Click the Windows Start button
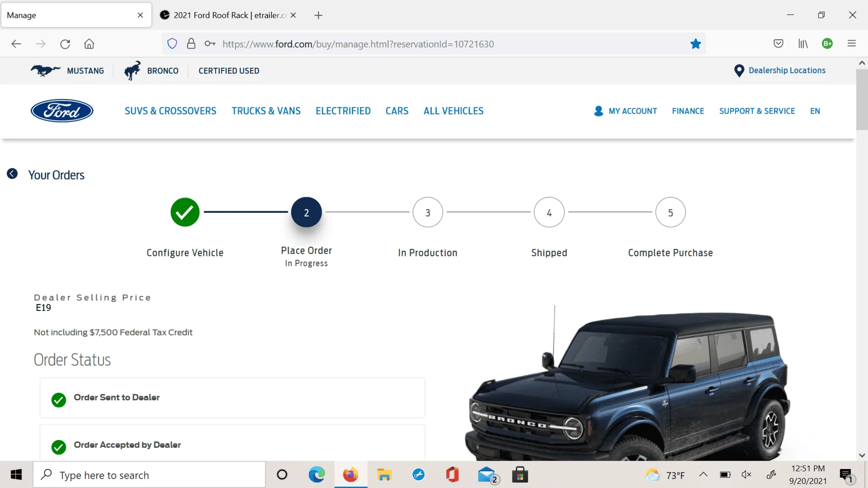 click(x=16, y=475)
